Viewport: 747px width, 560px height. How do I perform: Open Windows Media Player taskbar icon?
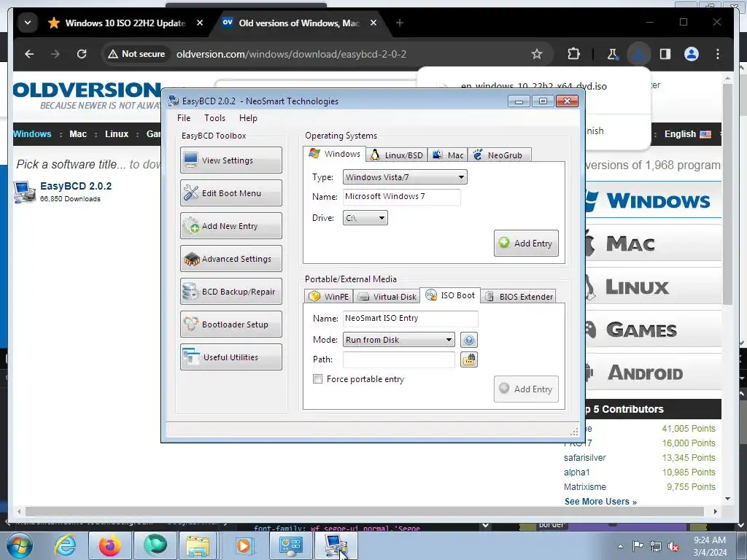coord(244,545)
